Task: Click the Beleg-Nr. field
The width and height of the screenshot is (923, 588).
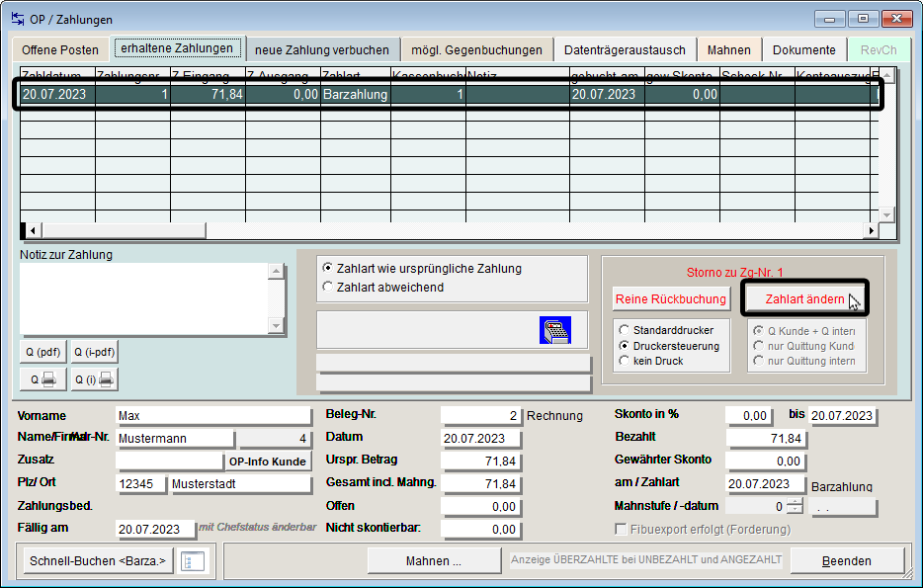Action: [481, 415]
